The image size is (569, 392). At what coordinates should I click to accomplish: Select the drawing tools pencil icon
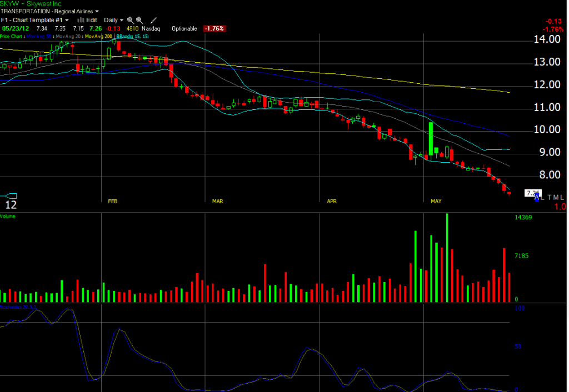click(x=153, y=21)
